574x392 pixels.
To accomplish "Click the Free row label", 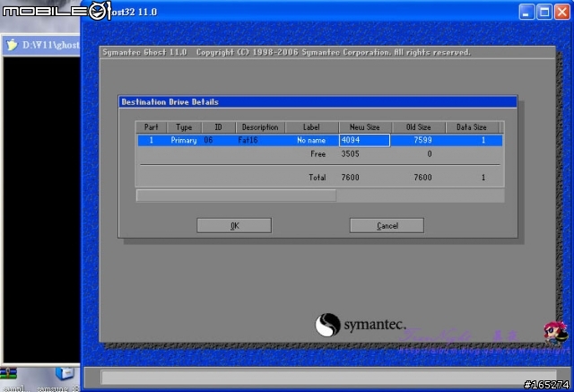I will 317,154.
